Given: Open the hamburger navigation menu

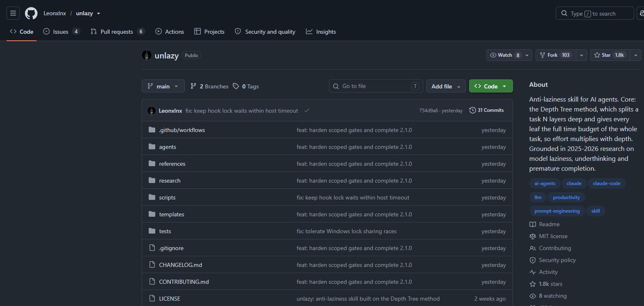Looking at the screenshot, I should 13,13.
